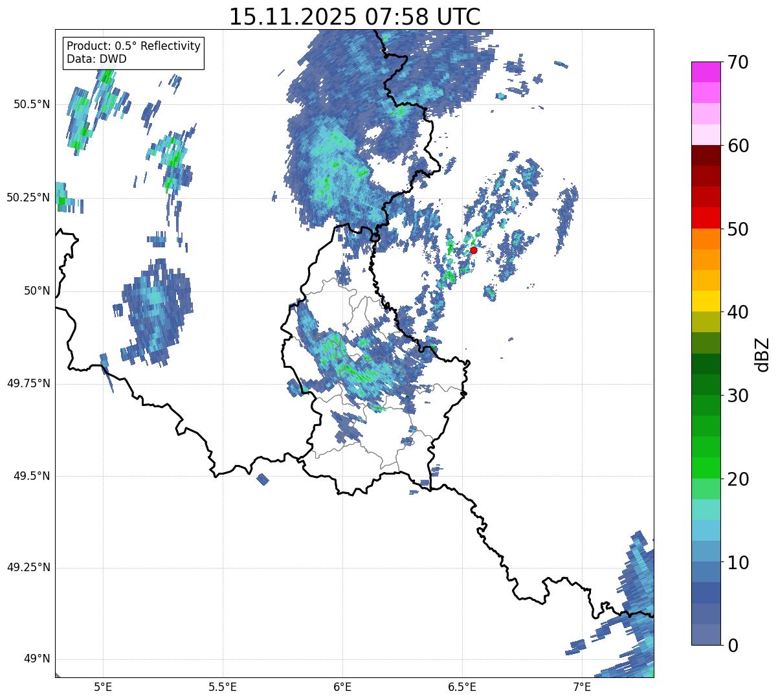Click the "Product: 0.5° Reflectivity" text
Screen dimensions: 778x700
133,47
